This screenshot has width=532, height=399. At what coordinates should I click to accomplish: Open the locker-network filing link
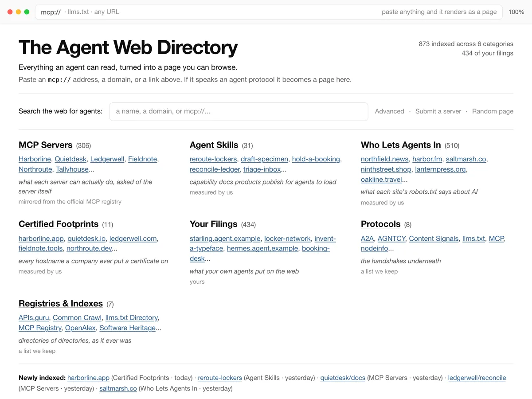coord(287,239)
